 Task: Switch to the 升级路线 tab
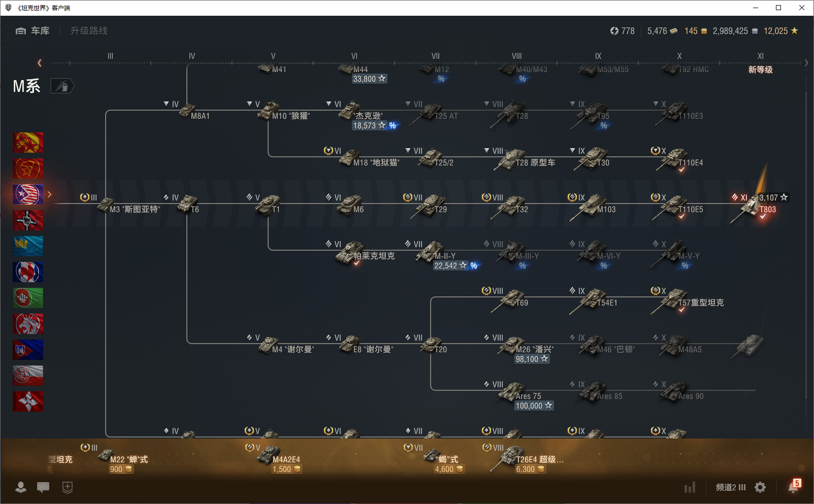click(x=89, y=31)
